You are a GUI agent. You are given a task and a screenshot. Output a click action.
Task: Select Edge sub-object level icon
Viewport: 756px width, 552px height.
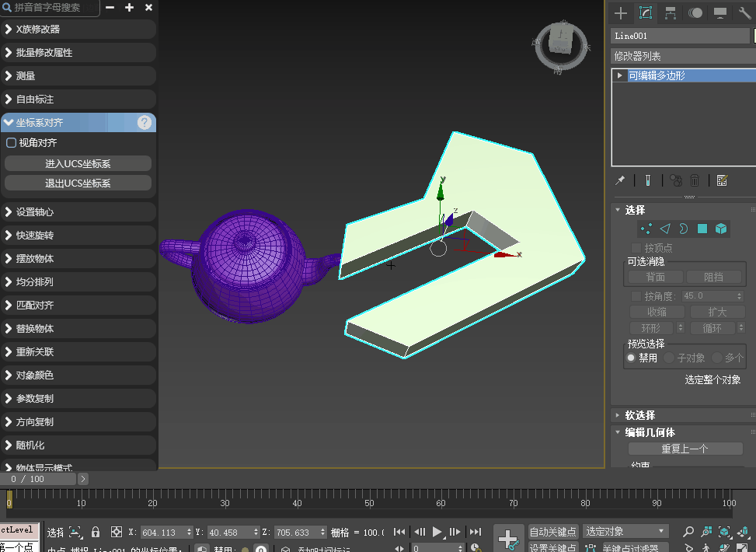665,229
